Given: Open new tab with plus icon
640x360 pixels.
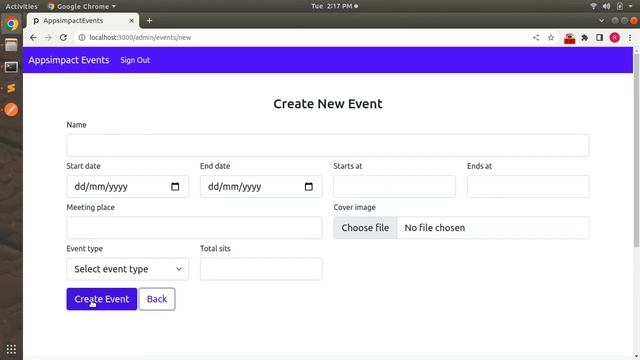Looking at the screenshot, I should pos(149,20).
